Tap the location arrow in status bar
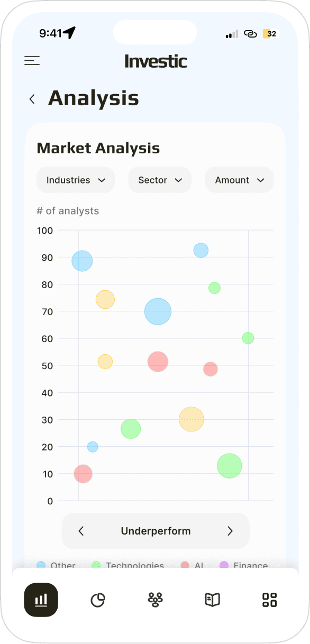Viewport: 310px width, 644px height. click(x=69, y=33)
